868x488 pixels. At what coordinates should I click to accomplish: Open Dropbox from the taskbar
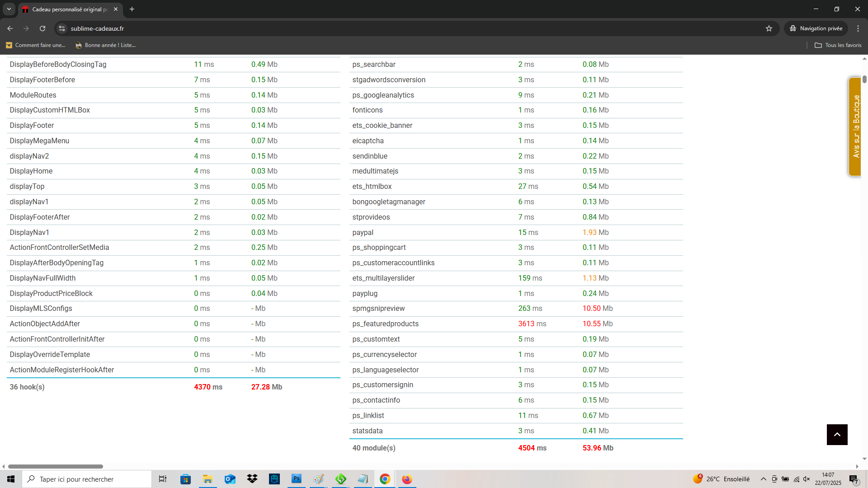(252, 479)
